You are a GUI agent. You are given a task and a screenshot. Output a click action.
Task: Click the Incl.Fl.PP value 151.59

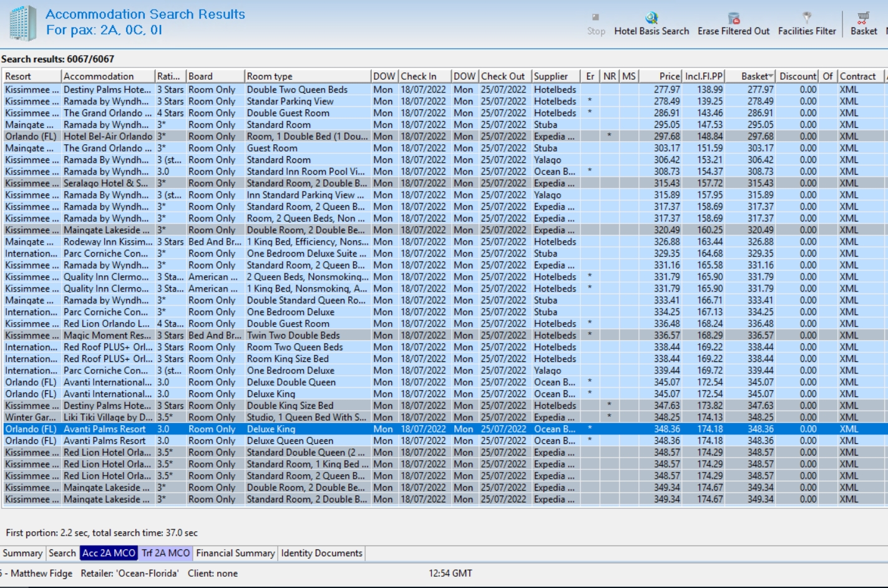click(710, 148)
